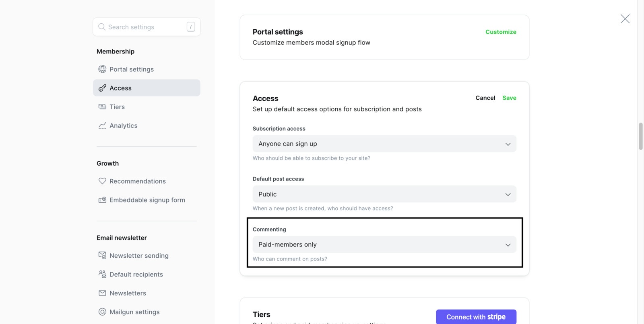Viewport: 644px width, 324px height.
Task: Open the Subscription access dropdown
Action: [x=384, y=144]
